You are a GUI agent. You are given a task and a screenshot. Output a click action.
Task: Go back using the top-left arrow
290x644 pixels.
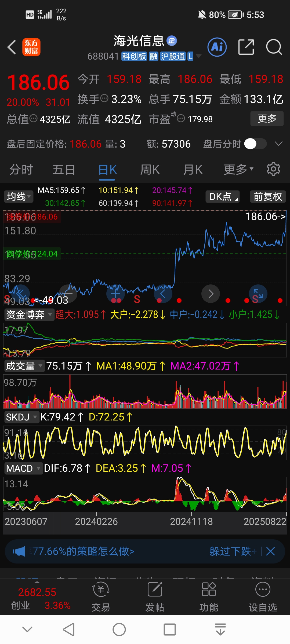pos(12,47)
